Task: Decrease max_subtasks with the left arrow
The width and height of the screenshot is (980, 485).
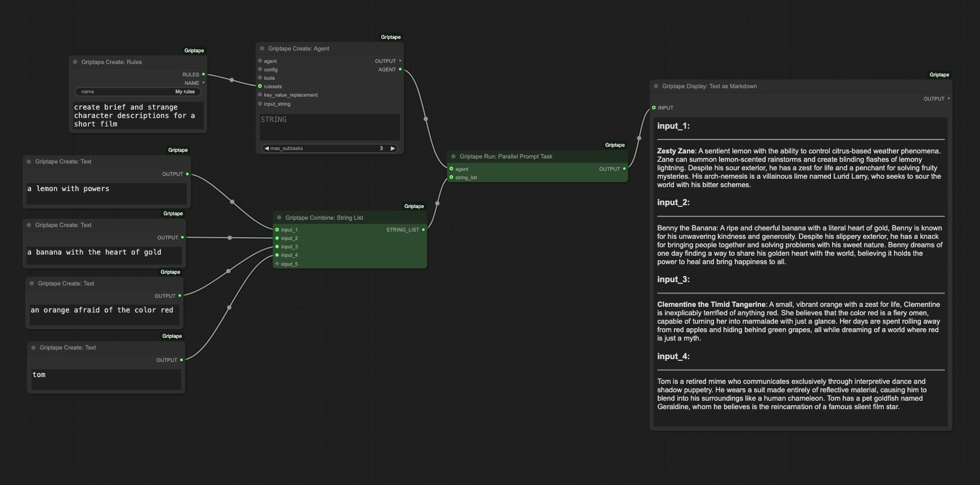Action: tap(267, 148)
